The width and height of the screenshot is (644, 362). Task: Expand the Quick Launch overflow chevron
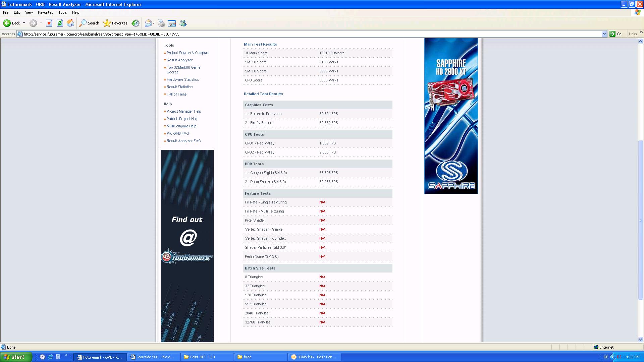click(x=66, y=355)
